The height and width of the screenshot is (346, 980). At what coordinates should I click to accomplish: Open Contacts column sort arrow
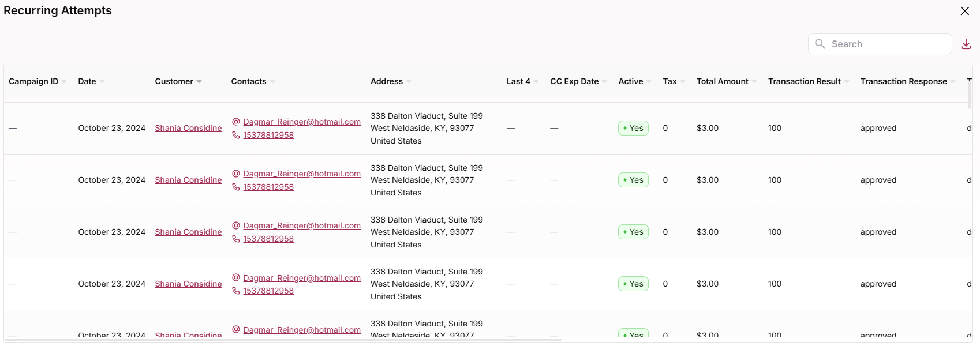pyautogui.click(x=272, y=82)
